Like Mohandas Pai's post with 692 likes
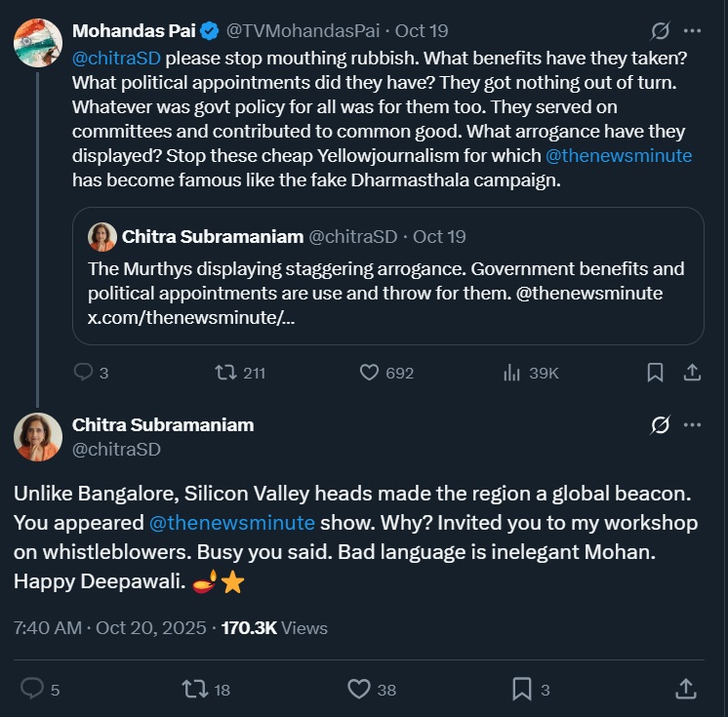 [370, 373]
